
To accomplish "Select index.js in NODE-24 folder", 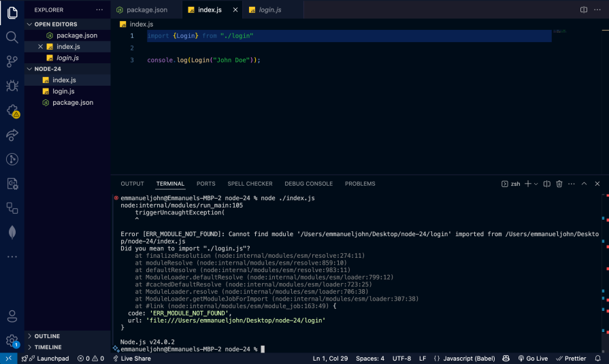I will coord(67,80).
